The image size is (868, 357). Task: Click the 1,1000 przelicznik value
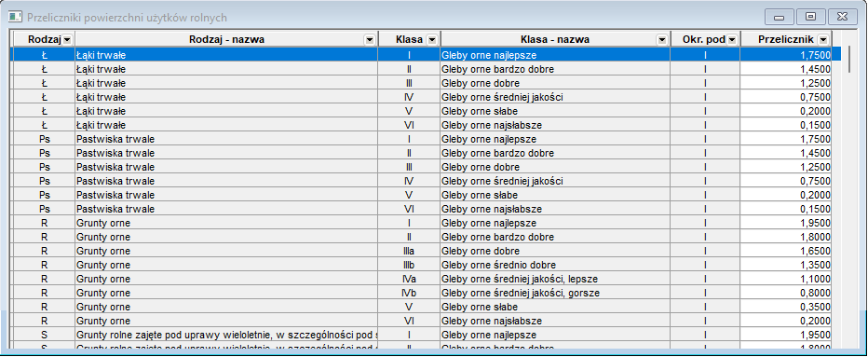point(785,279)
